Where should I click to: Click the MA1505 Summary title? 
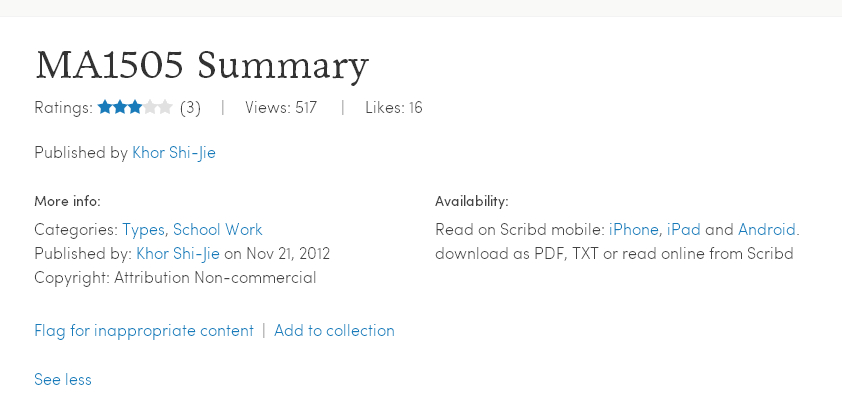[x=202, y=65]
